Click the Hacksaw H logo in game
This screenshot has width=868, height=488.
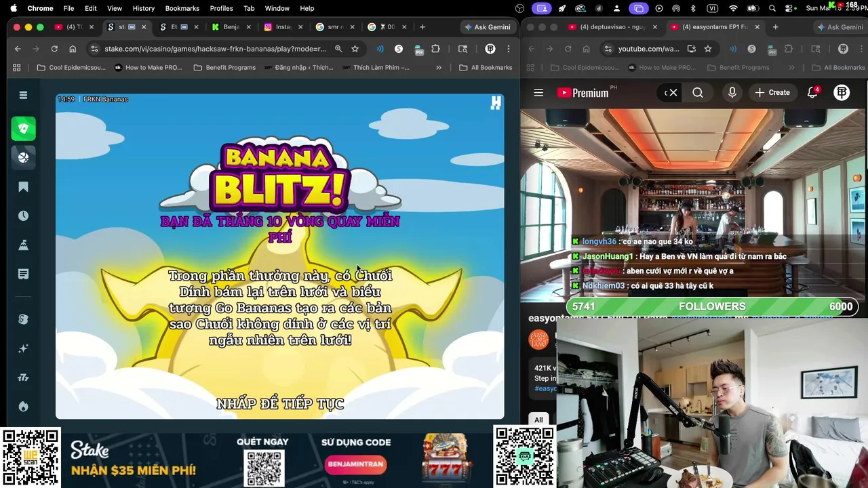pyautogui.click(x=496, y=102)
